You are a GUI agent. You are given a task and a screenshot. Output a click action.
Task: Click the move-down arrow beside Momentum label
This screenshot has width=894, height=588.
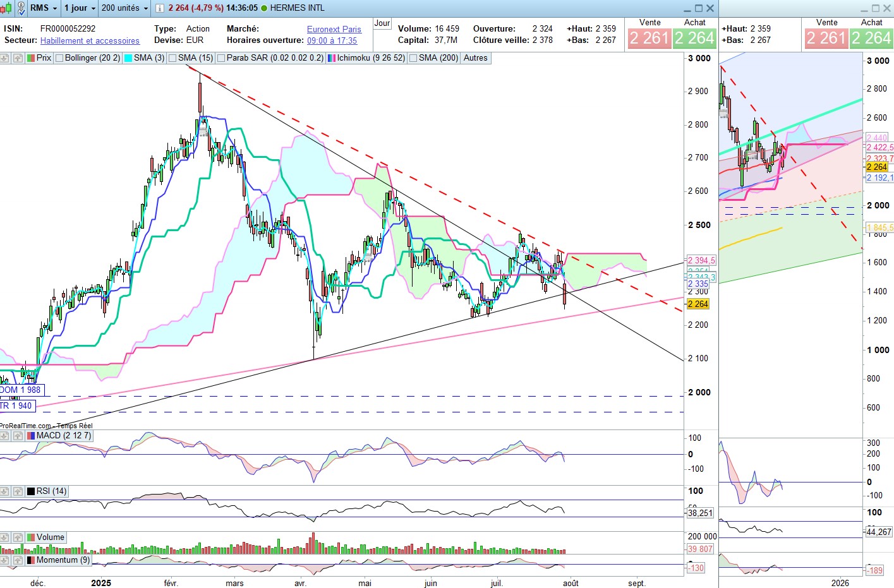point(5,560)
